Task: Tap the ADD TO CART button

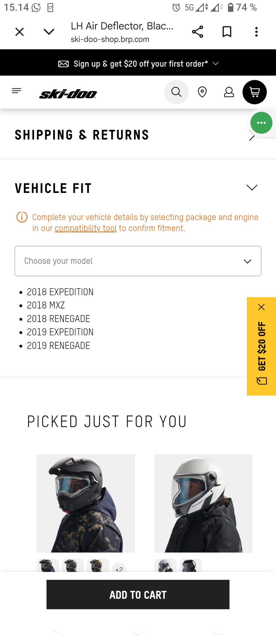Action: tap(138, 595)
